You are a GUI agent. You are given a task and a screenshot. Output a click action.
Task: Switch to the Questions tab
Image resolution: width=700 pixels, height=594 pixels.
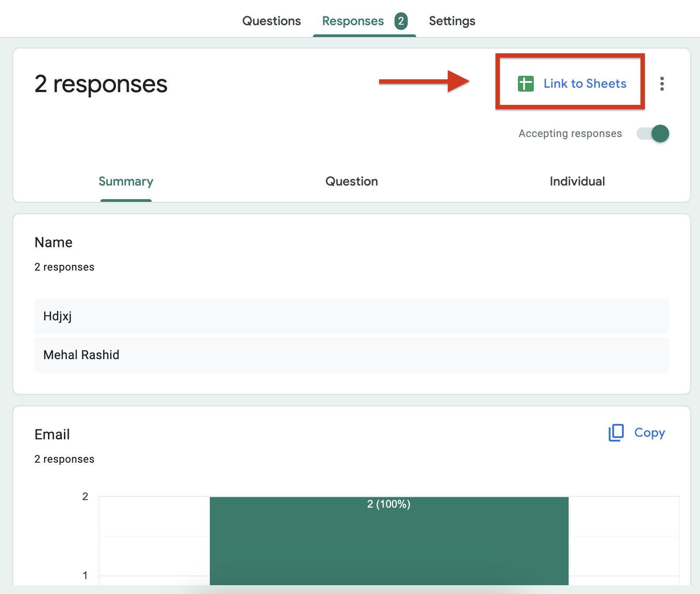(x=272, y=21)
